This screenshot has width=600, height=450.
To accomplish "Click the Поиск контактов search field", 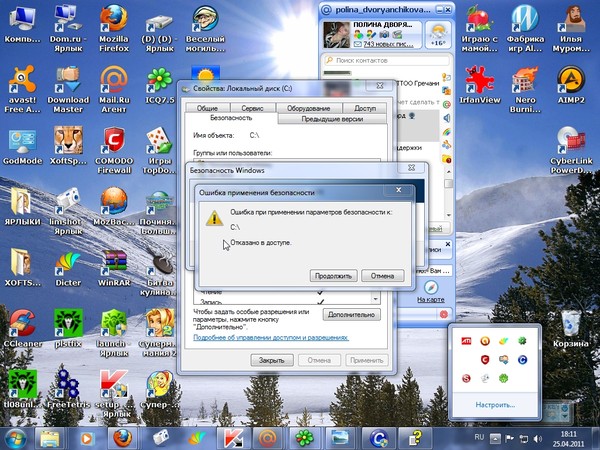I will pyautogui.click(x=386, y=60).
